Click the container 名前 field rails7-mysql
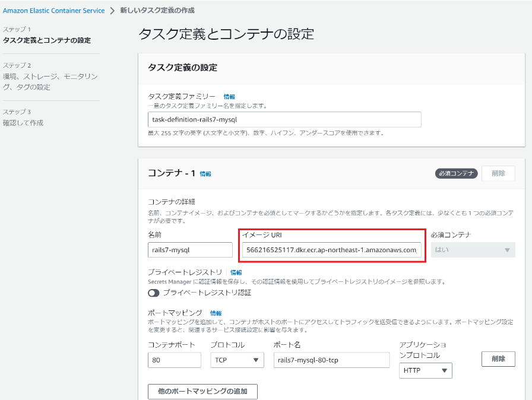This screenshot has width=532, height=400. (190, 250)
